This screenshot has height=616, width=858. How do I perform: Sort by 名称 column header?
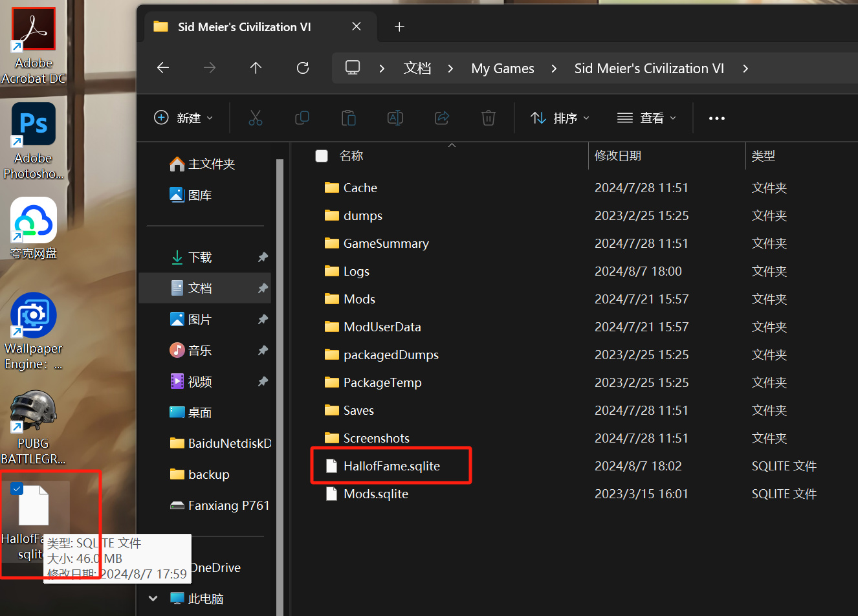point(351,156)
